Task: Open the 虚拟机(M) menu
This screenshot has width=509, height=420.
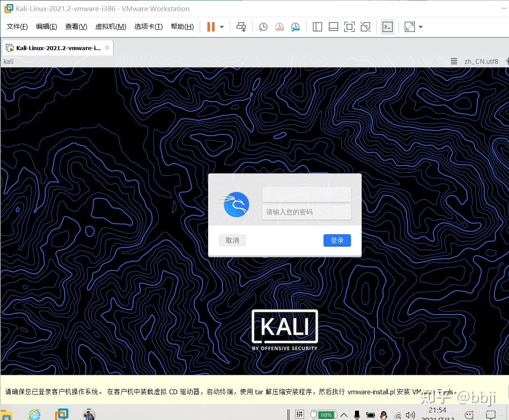Action: pyautogui.click(x=110, y=27)
